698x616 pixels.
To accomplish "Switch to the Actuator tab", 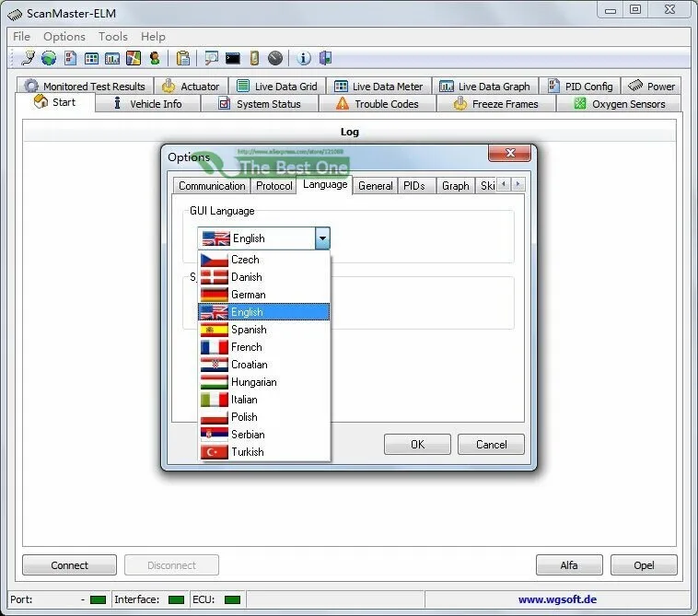I will tap(191, 86).
